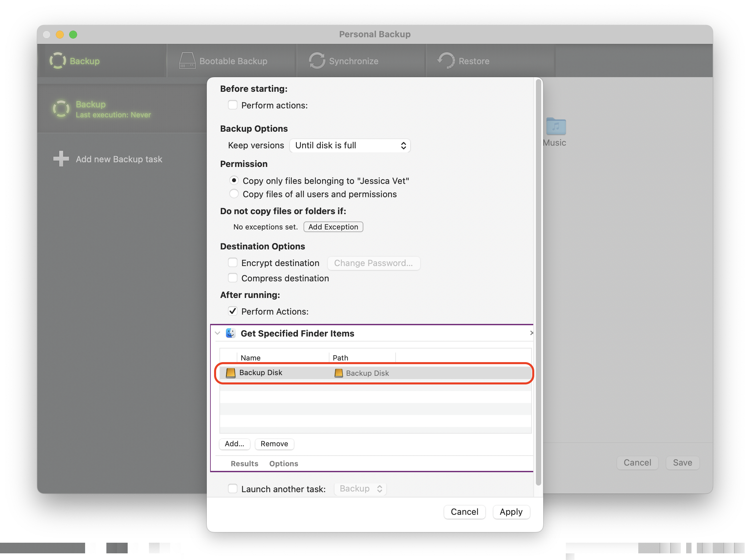The width and height of the screenshot is (750, 560).
Task: Click the yellow minimize window button
Action: tap(60, 34)
